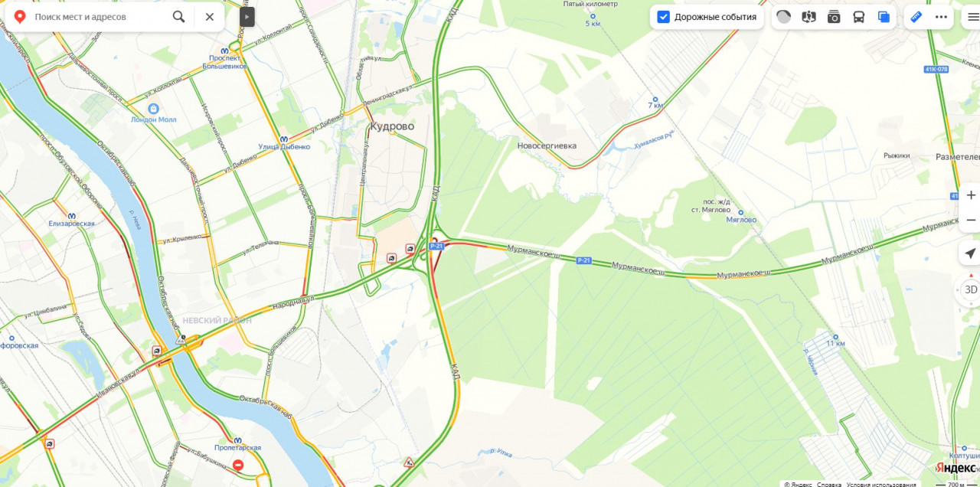
Task: Zoom out with the minus button
Action: pyautogui.click(x=971, y=220)
